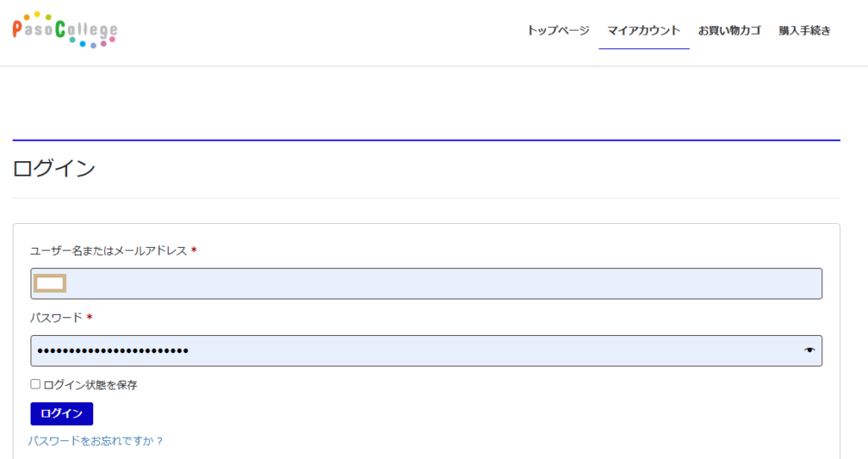The image size is (868, 459).
Task: Open the お買い物カゴ cart page
Action: tap(729, 31)
